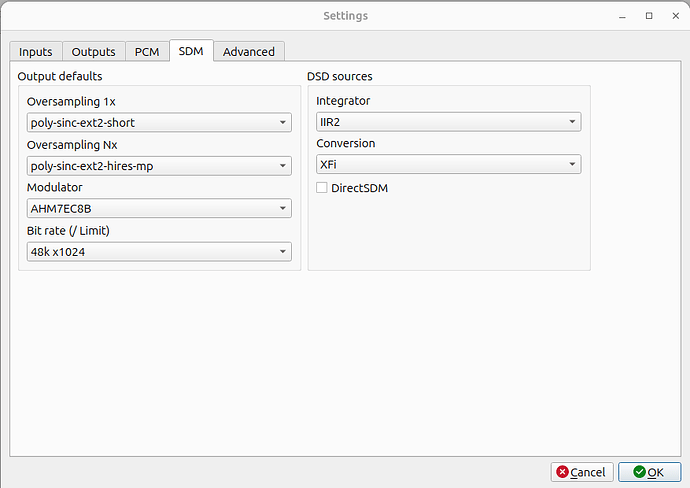
Task: Open the Conversion XFi dropdown
Action: pyautogui.click(x=448, y=164)
